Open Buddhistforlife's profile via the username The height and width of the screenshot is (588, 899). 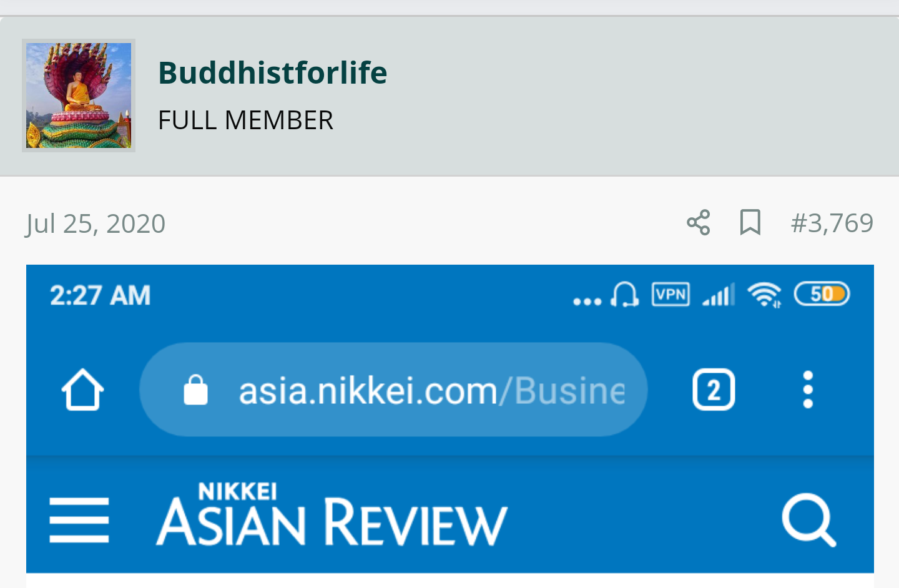[273, 72]
